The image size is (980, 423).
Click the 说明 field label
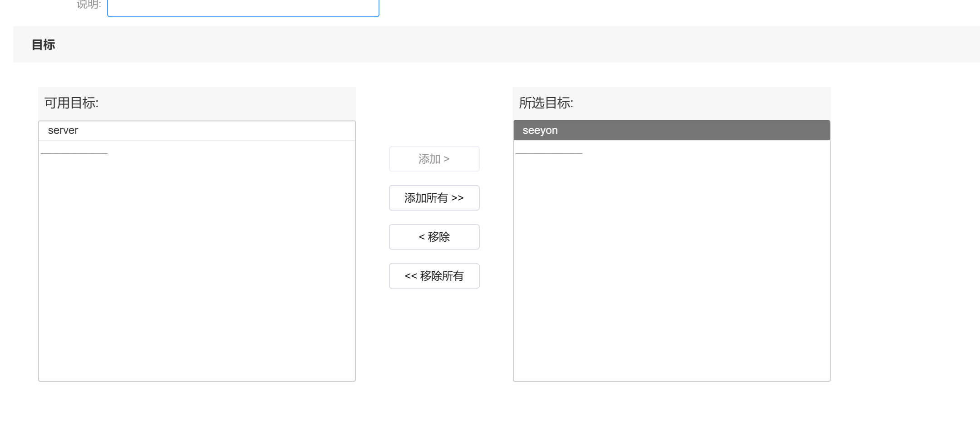(89, 5)
